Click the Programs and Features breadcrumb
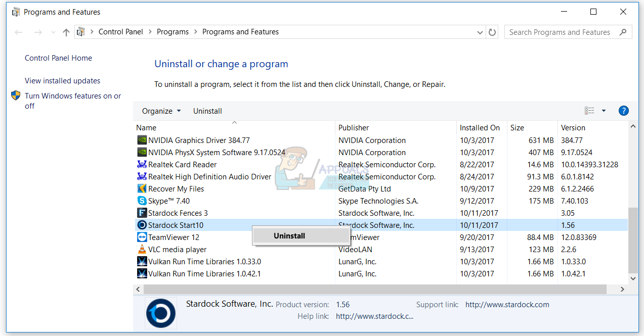 click(240, 32)
